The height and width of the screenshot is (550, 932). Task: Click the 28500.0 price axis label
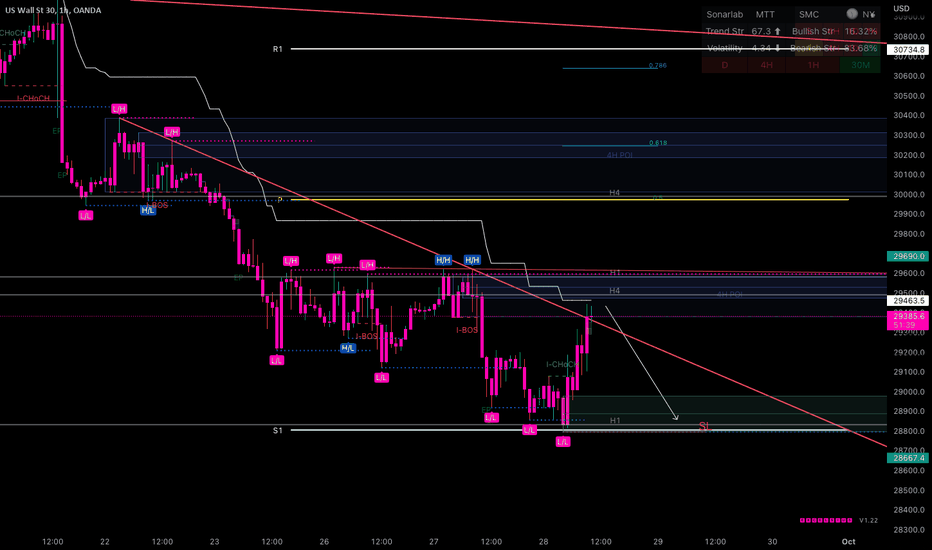pos(909,491)
